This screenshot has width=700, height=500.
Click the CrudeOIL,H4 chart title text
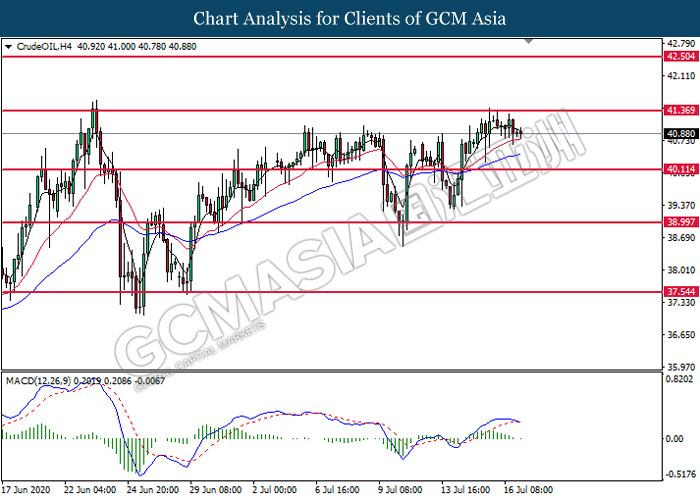pyautogui.click(x=44, y=46)
